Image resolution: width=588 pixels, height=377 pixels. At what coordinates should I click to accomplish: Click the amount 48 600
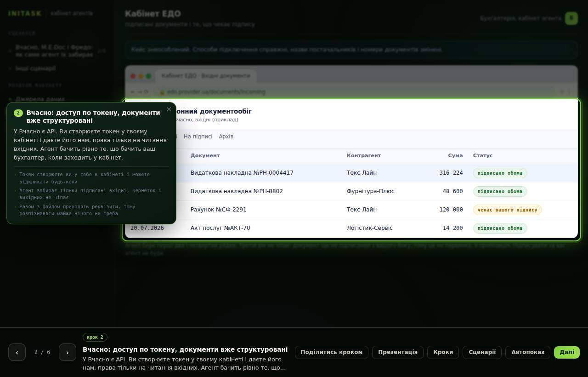point(453,191)
